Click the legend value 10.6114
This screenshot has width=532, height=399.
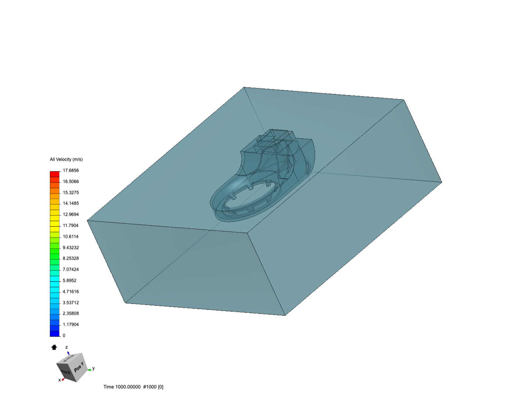click(71, 237)
